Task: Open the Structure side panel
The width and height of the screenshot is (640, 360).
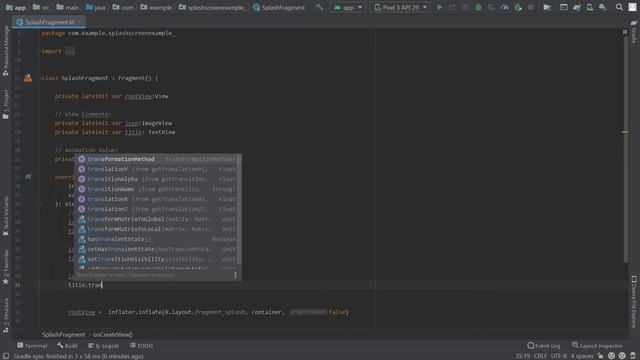Action: 6,315
